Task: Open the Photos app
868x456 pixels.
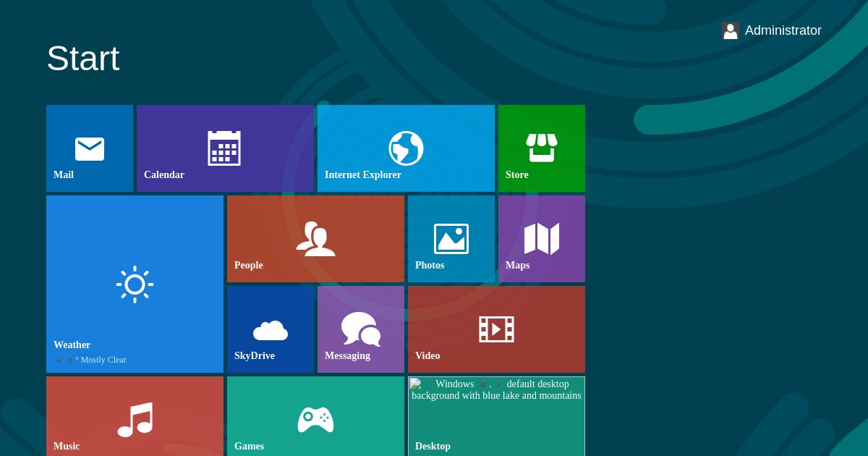Action: point(451,239)
